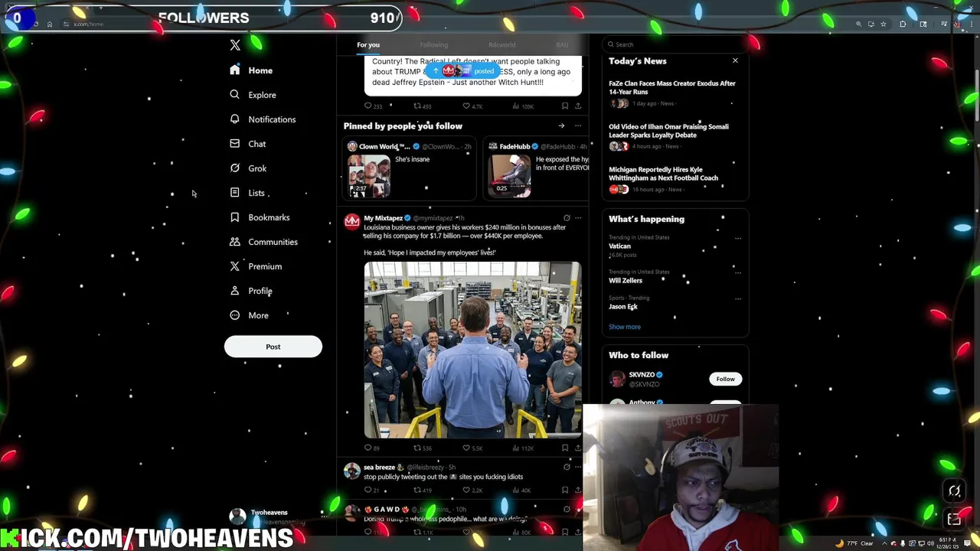Open the Jason Eck trending topic
Viewport: 980px width, 551px height.
623,306
